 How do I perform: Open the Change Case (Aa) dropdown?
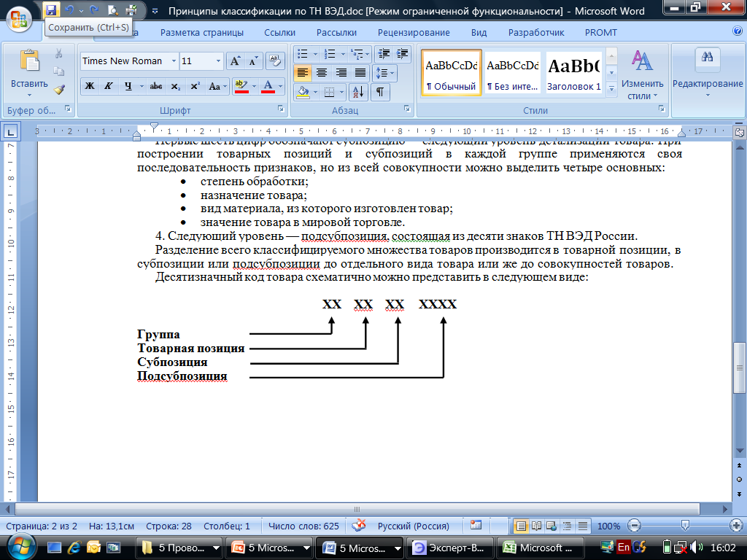218,87
